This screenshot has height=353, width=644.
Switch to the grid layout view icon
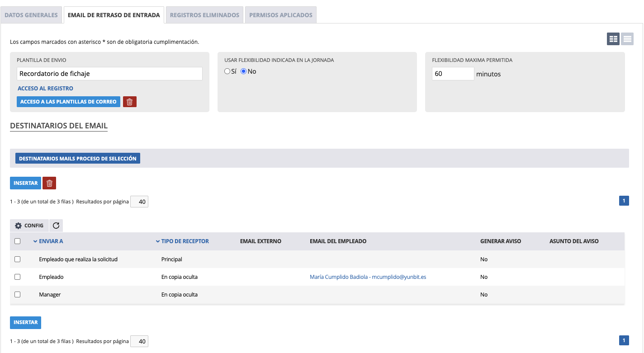click(x=613, y=39)
